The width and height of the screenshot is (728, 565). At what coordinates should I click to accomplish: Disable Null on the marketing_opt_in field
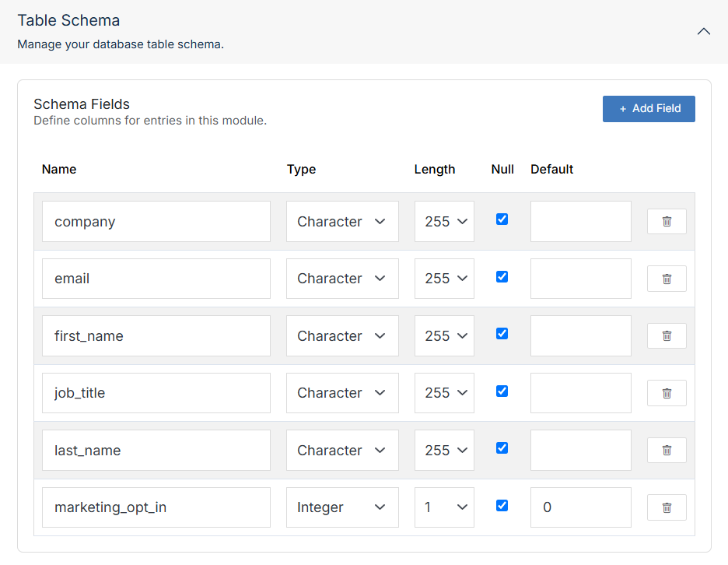pyautogui.click(x=502, y=506)
